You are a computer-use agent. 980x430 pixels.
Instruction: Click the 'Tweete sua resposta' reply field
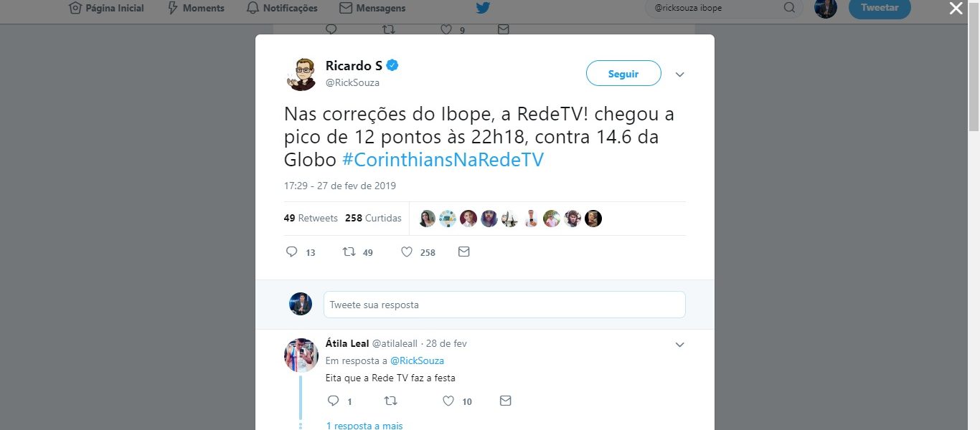point(504,305)
